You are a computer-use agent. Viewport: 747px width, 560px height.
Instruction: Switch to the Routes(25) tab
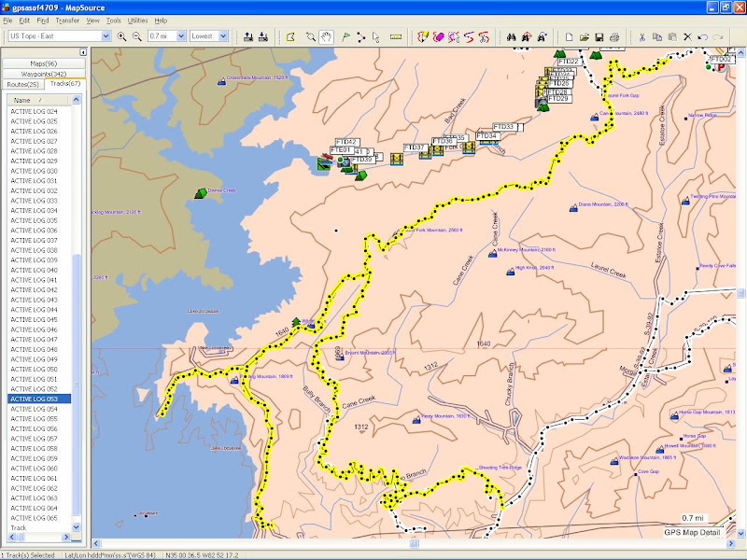(x=22, y=84)
